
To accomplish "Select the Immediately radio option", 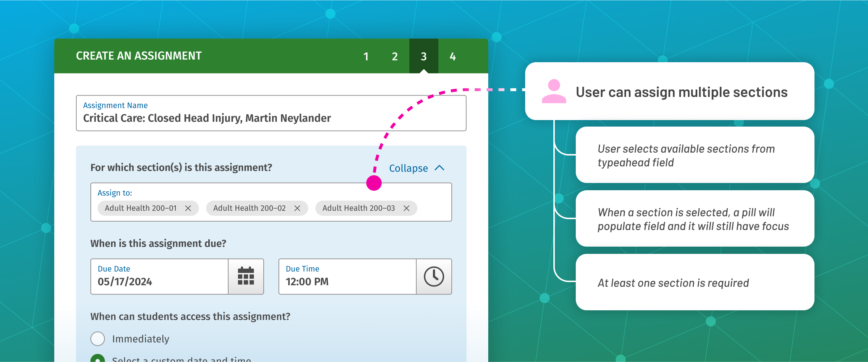I will 98,339.
